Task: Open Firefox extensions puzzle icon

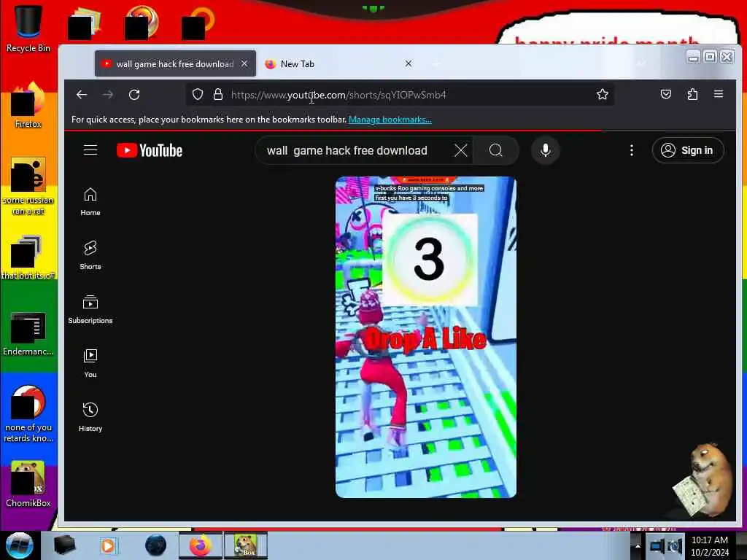Action: [692, 94]
